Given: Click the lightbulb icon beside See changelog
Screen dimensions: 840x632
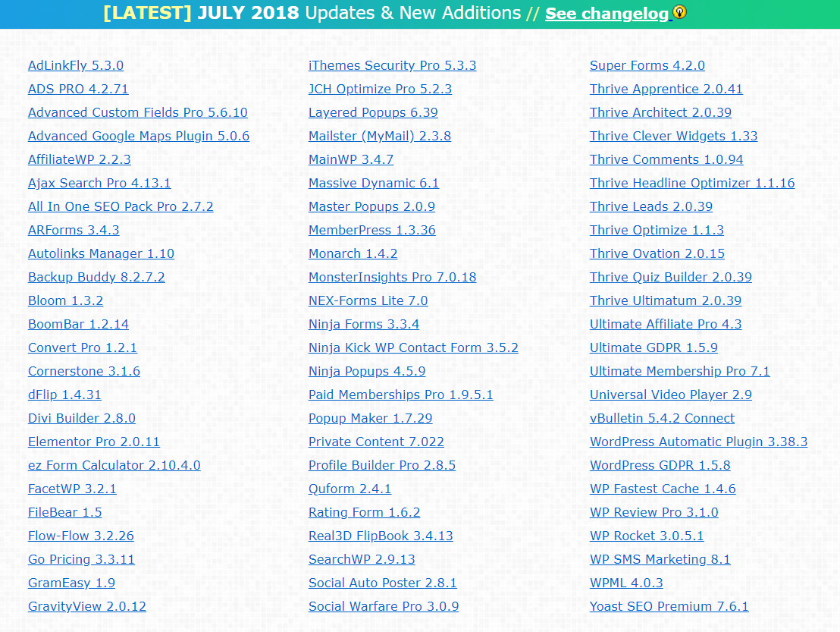Looking at the screenshot, I should 679,12.
